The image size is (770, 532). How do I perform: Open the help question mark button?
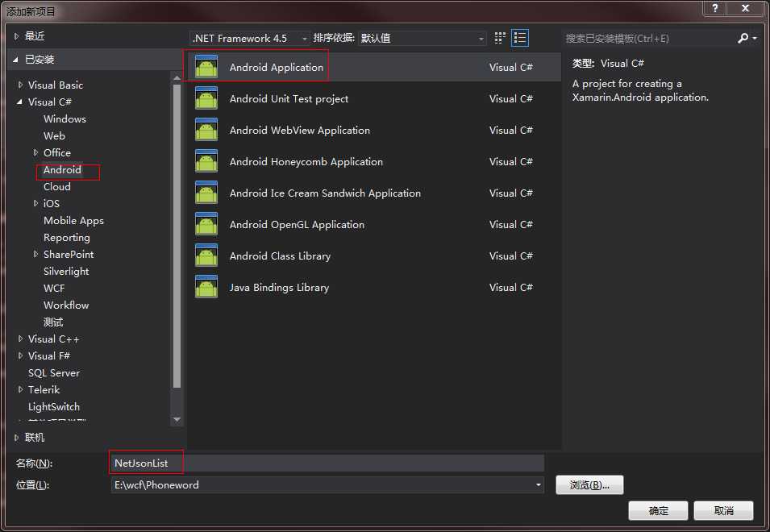tap(715, 8)
